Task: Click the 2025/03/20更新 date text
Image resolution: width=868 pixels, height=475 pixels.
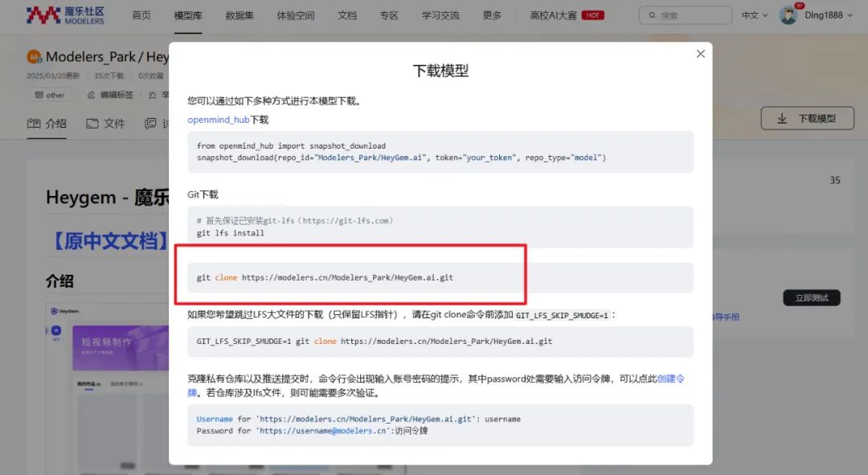Action: [x=53, y=76]
